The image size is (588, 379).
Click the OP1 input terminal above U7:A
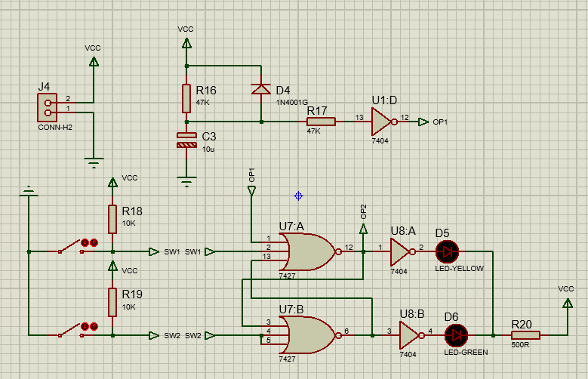point(251,191)
